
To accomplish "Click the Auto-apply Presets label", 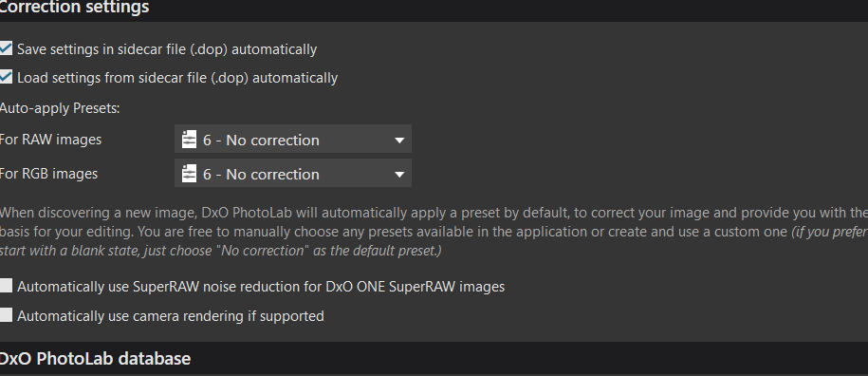I will [x=60, y=108].
